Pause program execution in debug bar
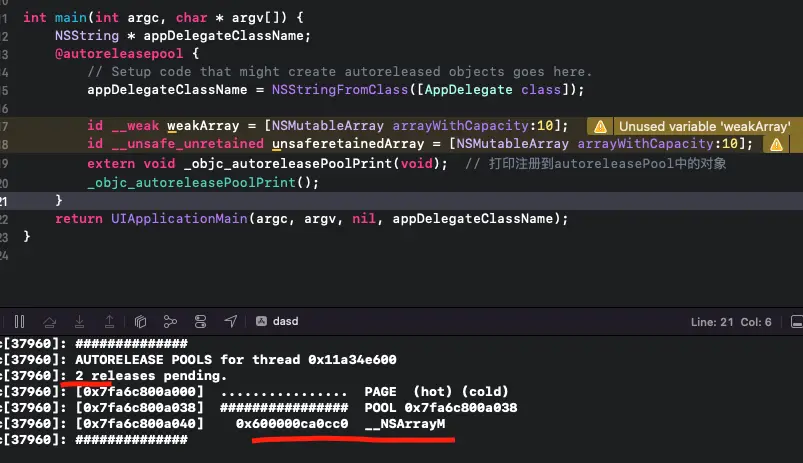Image resolution: width=803 pixels, height=463 pixels. click(19, 321)
